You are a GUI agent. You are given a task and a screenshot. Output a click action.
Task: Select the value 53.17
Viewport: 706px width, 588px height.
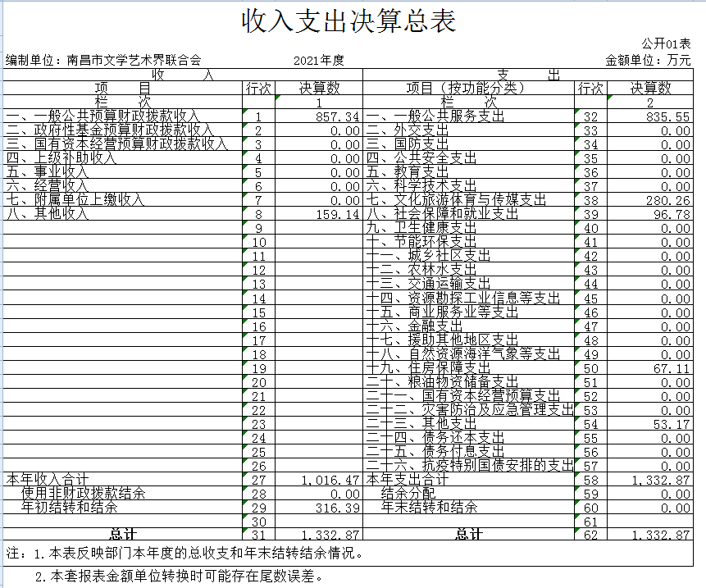(x=672, y=425)
